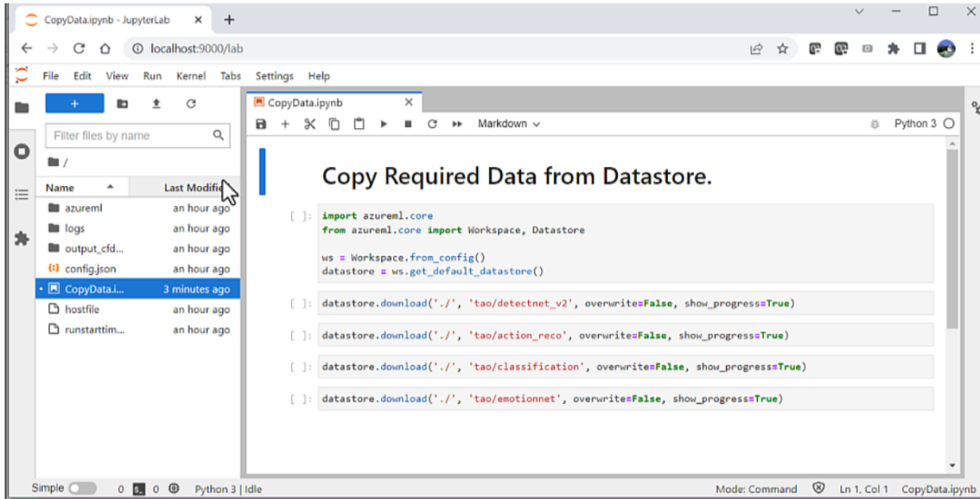Toggle the Simple interface mode switch
Screen dimensions: 980x499
82,489
